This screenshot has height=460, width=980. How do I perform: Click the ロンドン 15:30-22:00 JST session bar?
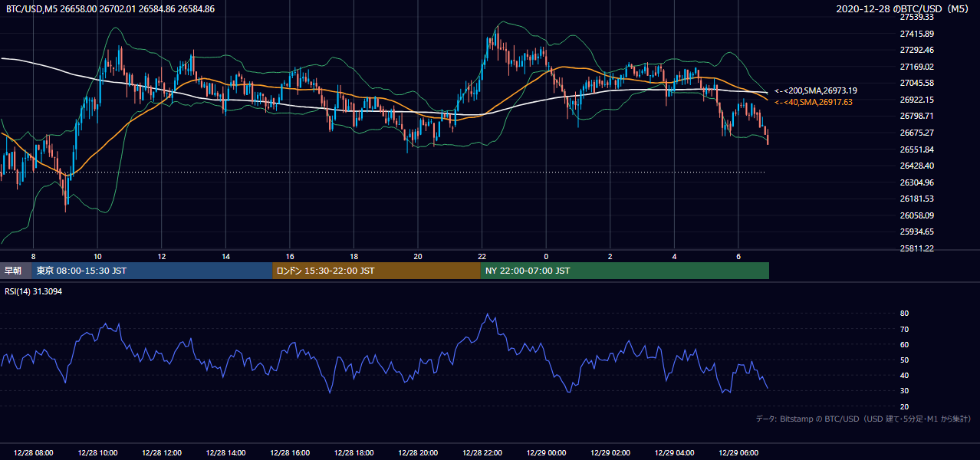click(377, 271)
